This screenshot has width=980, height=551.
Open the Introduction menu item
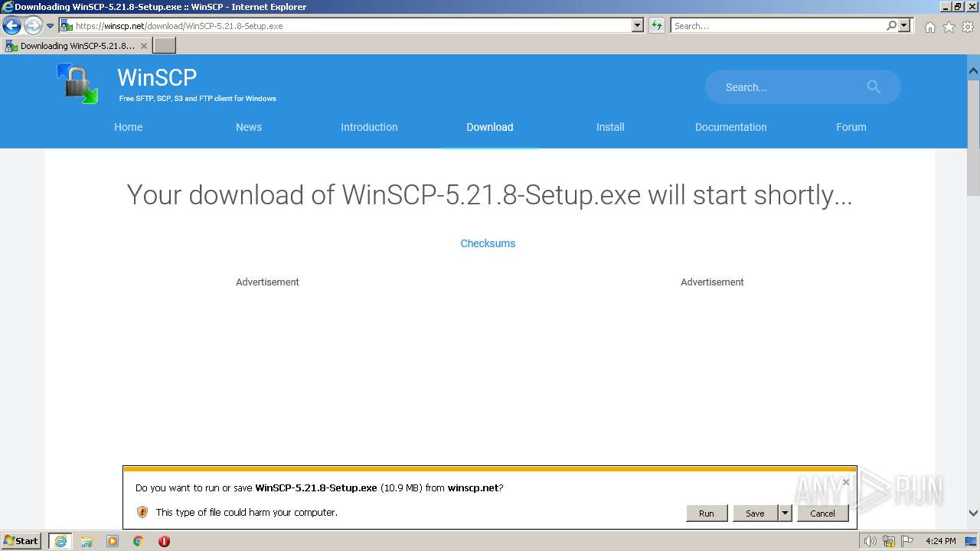369,127
